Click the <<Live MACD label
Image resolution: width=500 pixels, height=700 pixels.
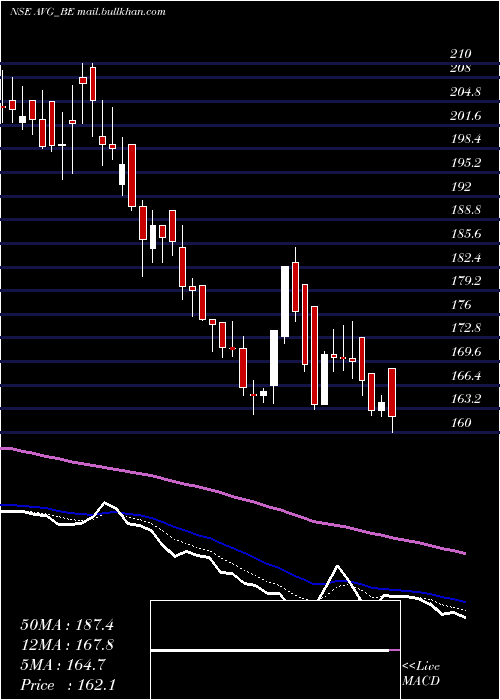click(x=421, y=673)
